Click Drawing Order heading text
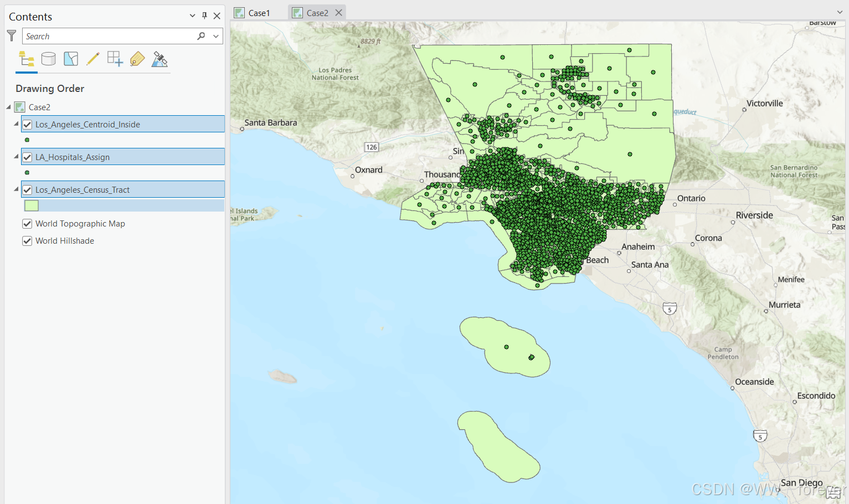 [50, 89]
